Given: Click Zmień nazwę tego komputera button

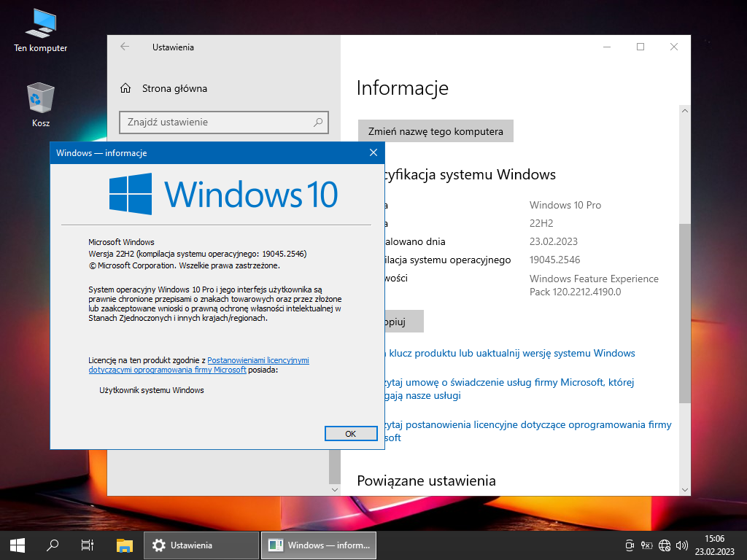Looking at the screenshot, I should pos(436,131).
